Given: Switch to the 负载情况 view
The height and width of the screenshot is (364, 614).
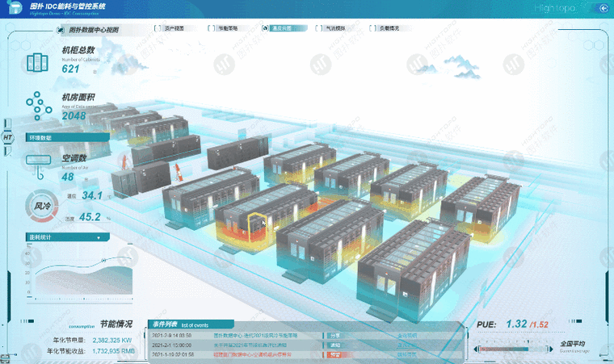Looking at the screenshot, I should coord(389,28).
